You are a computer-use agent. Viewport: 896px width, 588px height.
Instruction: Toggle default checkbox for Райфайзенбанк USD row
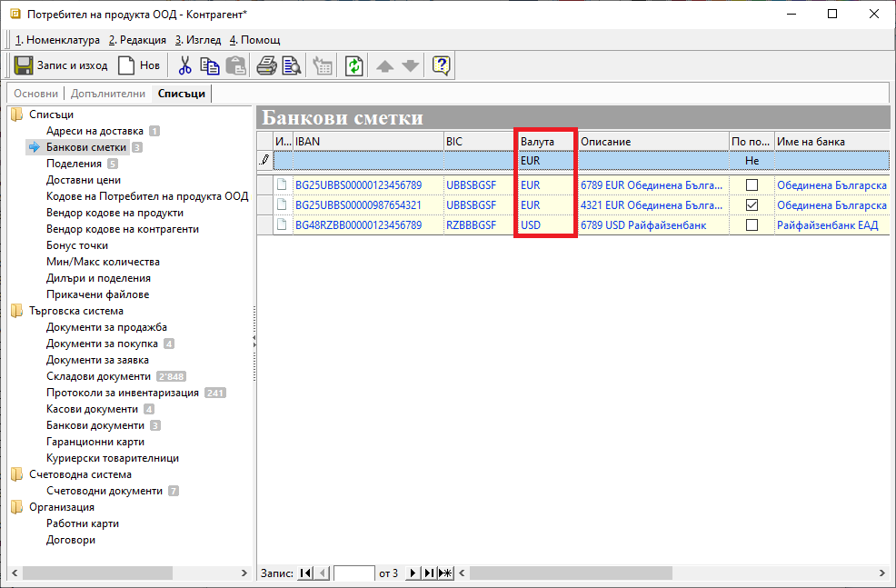point(752,224)
